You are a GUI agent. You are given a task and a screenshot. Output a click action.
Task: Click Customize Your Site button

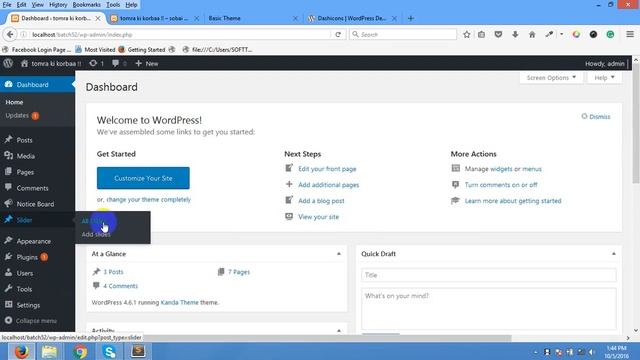(x=143, y=178)
